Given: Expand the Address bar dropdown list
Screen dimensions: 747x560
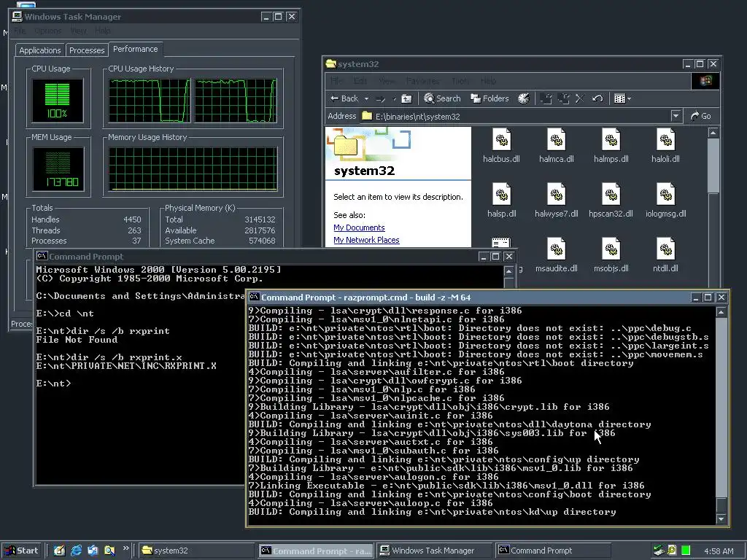Looking at the screenshot, I should pos(676,116).
